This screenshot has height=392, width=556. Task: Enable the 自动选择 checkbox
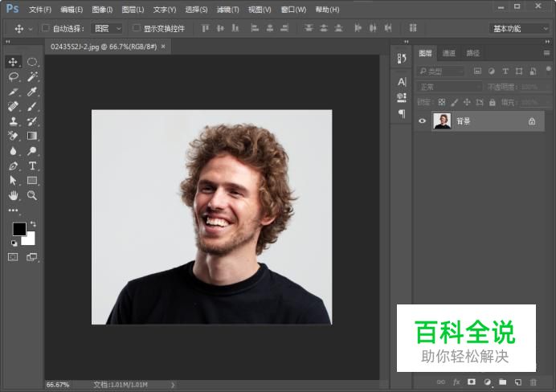click(45, 27)
